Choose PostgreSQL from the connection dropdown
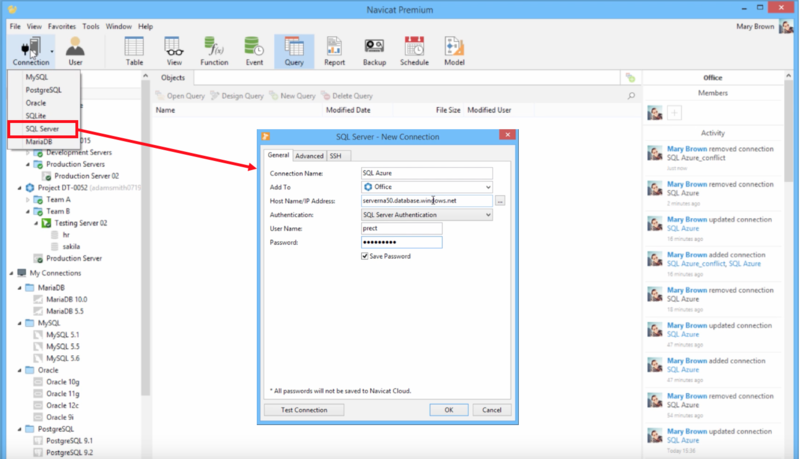Image resolution: width=800 pixels, height=459 pixels. (x=44, y=90)
